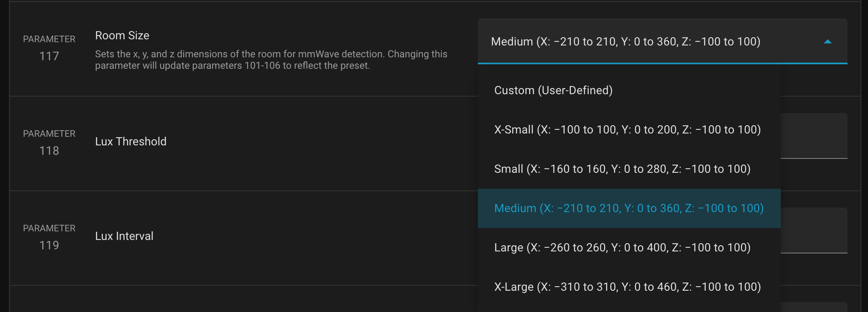Click the Parameter 119 label

(49, 228)
